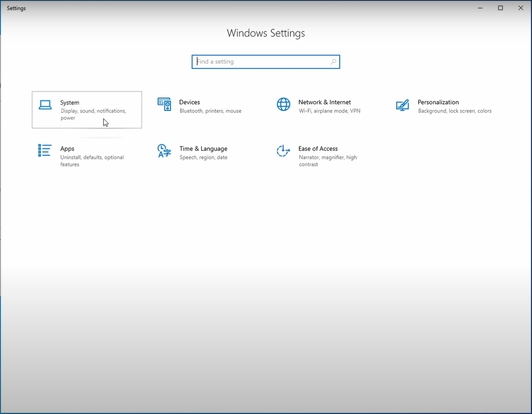
Task: Click 'Uninstall, defaults, optional features' description
Action: tap(92, 161)
